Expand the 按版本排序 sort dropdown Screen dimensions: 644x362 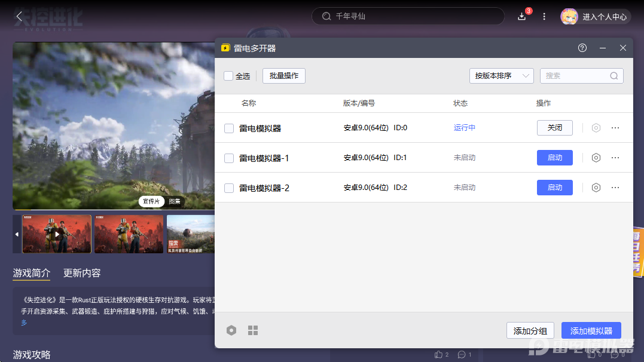(501, 76)
